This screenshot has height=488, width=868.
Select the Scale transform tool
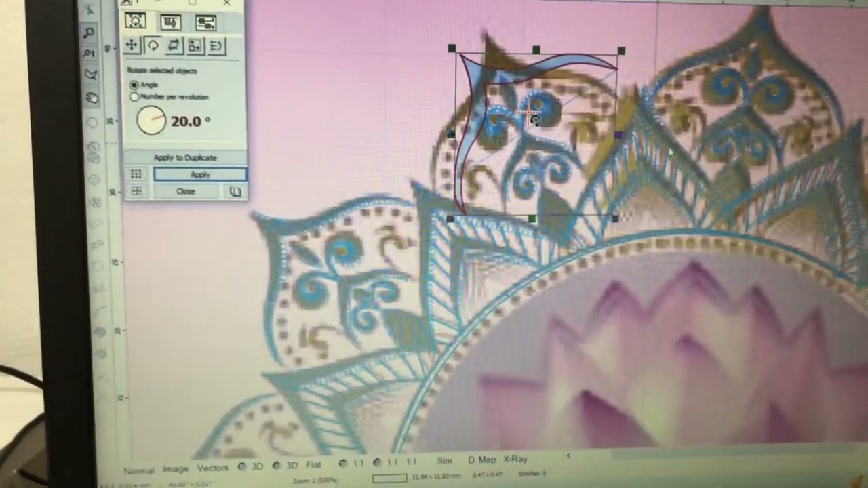[195, 46]
